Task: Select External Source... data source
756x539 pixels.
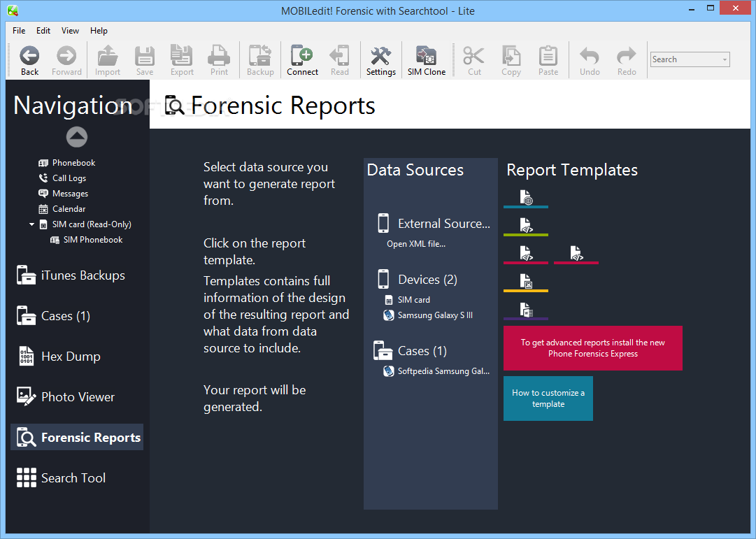Action: 434,224
